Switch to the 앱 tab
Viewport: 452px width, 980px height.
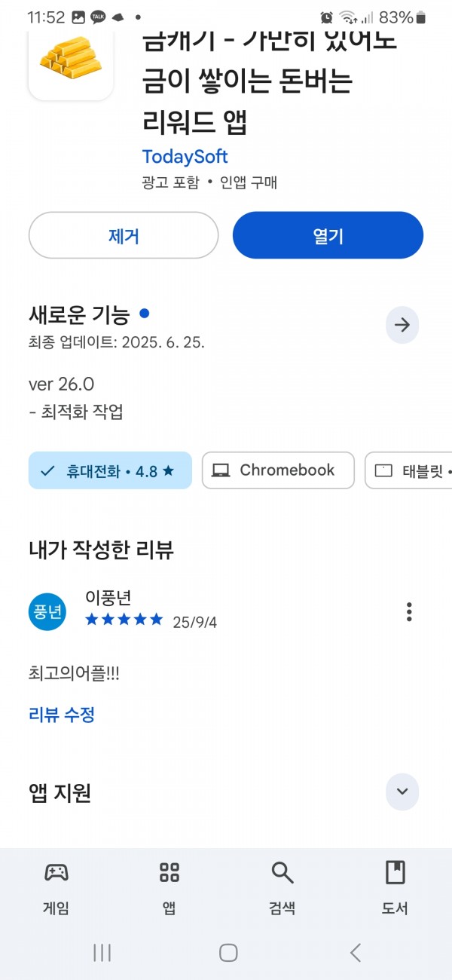pyautogui.click(x=169, y=888)
